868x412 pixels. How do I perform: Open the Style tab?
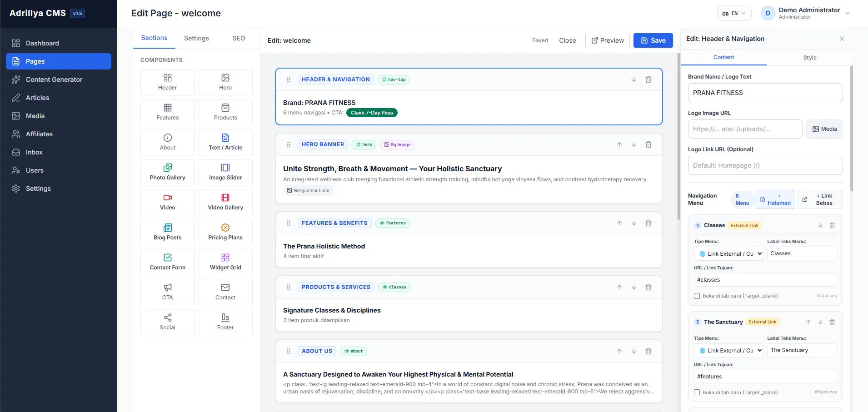click(x=810, y=58)
